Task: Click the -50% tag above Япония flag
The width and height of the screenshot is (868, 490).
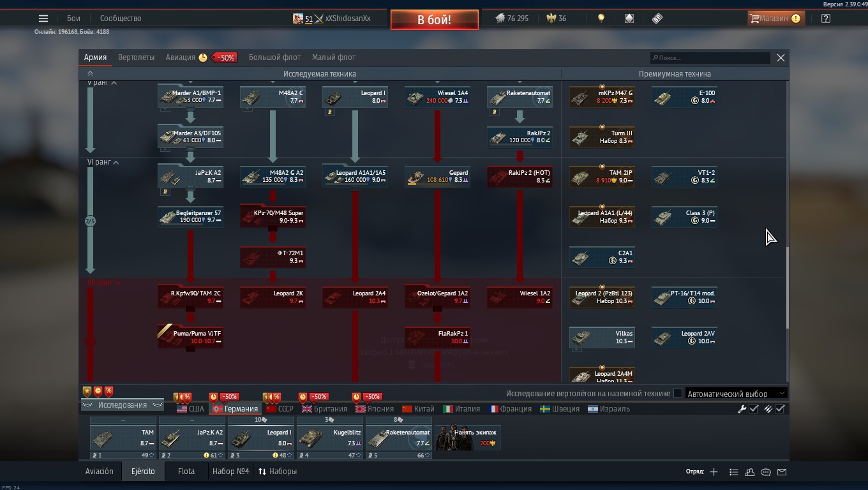Action: pyautogui.click(x=372, y=397)
